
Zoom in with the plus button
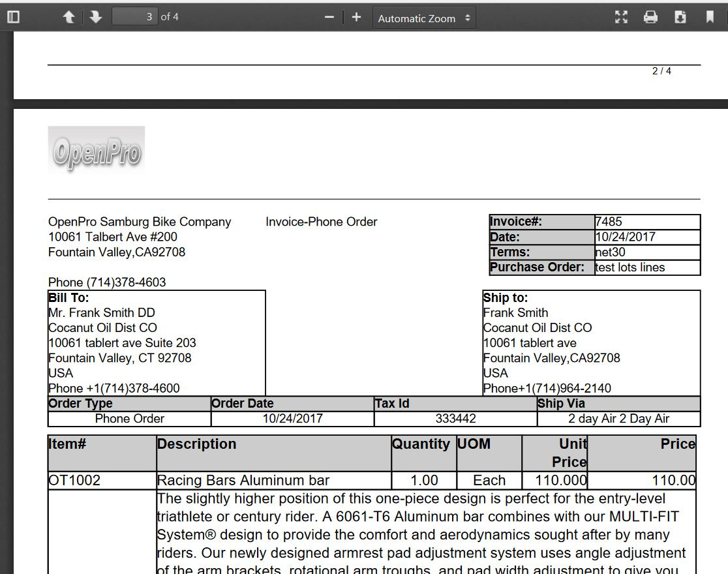pos(356,17)
